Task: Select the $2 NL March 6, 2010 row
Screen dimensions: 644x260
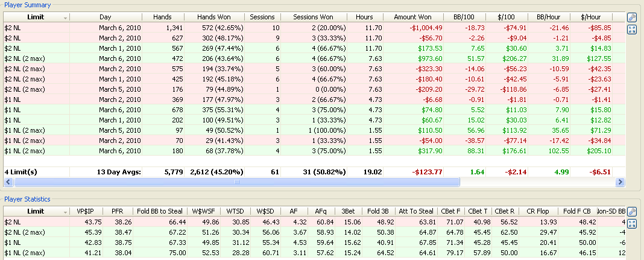Action: point(181,27)
